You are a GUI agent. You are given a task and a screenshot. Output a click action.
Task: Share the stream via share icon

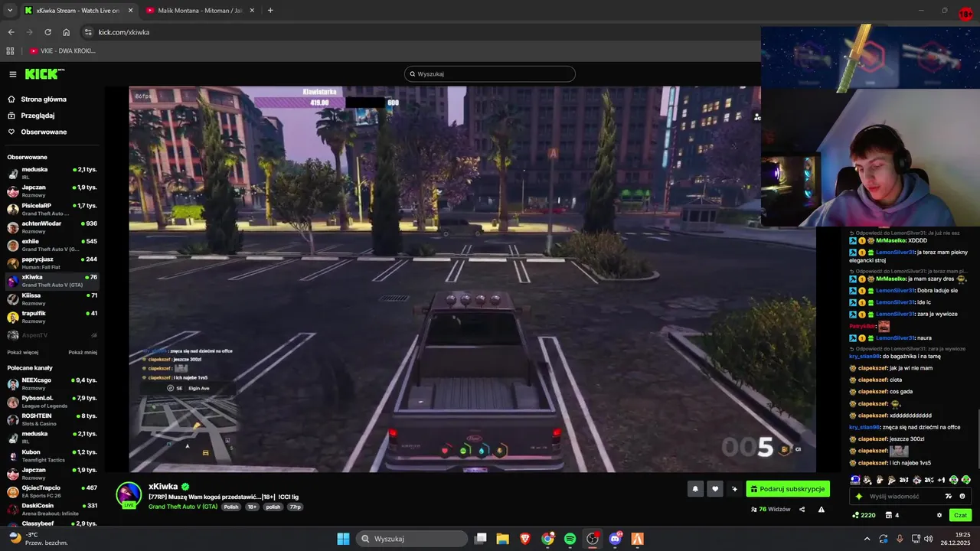coord(802,510)
